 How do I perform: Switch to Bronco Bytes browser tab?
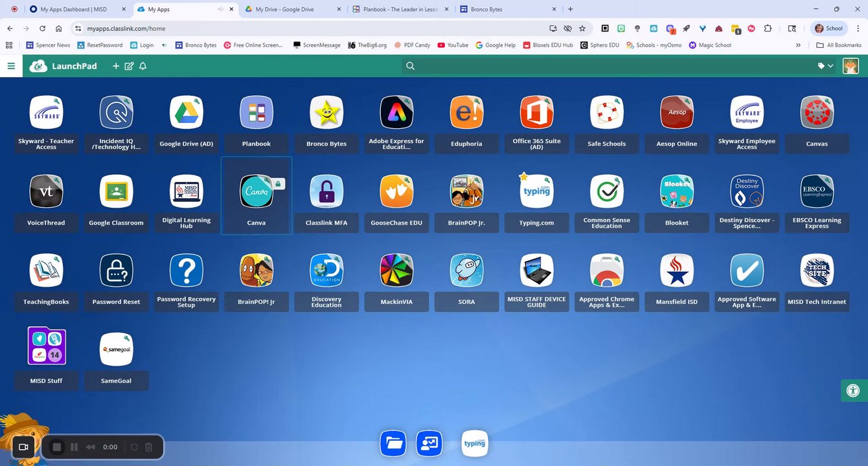(507, 9)
